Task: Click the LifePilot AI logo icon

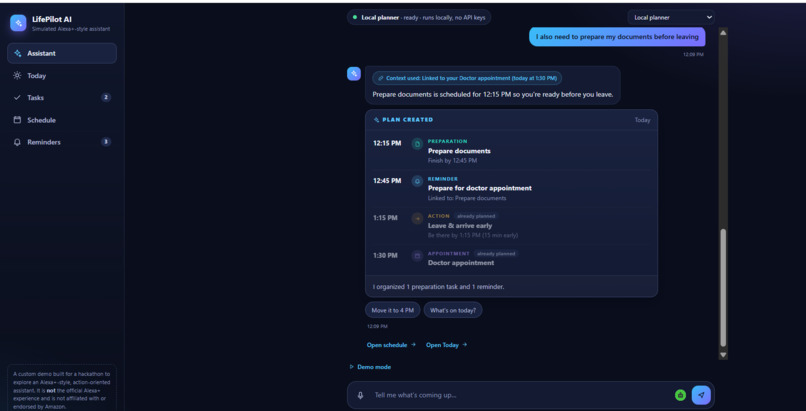Action: click(x=18, y=23)
